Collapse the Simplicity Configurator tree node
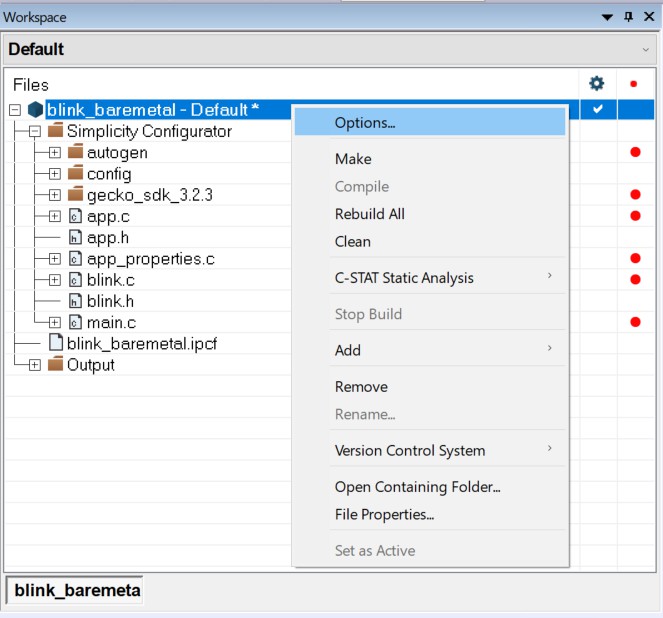 pos(34,132)
